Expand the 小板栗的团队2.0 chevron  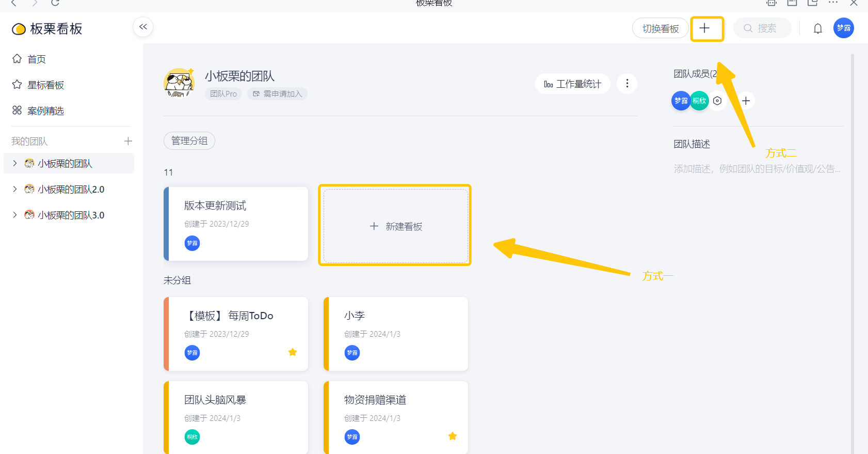[x=15, y=189]
